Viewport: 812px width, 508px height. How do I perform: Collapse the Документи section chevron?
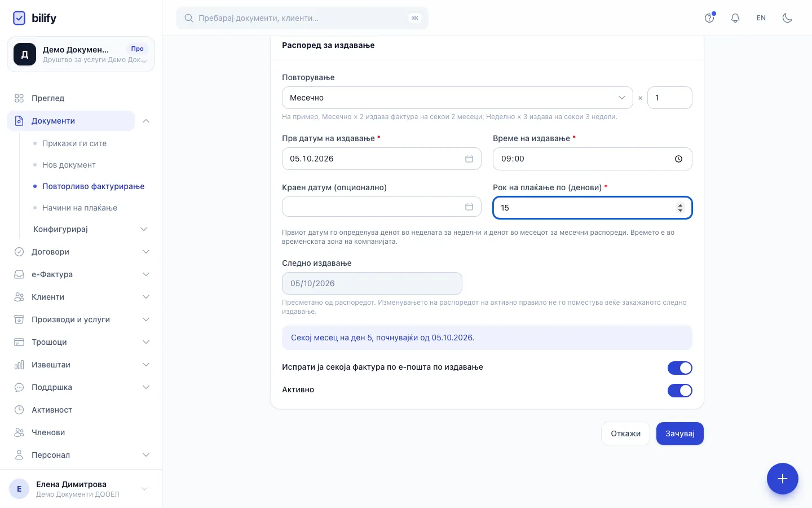[146, 121]
